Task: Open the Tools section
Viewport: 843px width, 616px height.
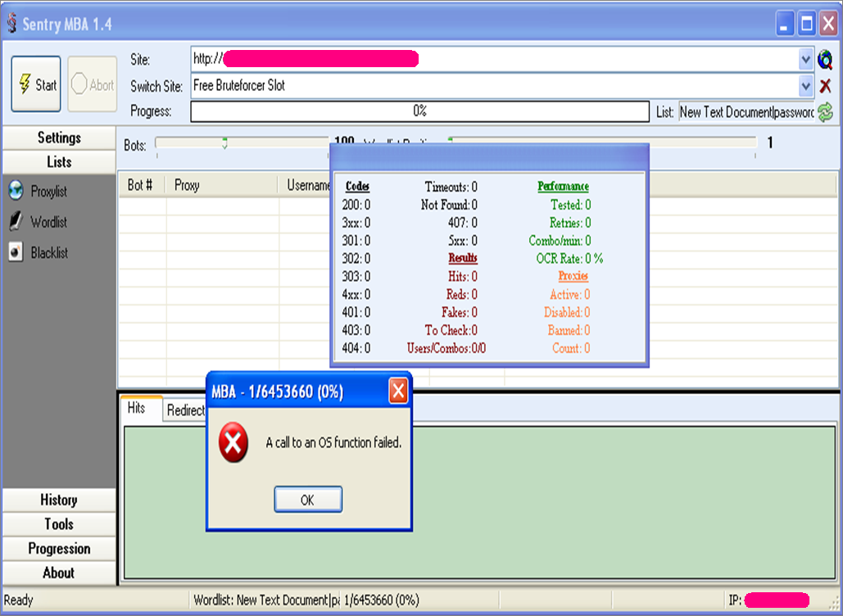Action: (x=59, y=524)
